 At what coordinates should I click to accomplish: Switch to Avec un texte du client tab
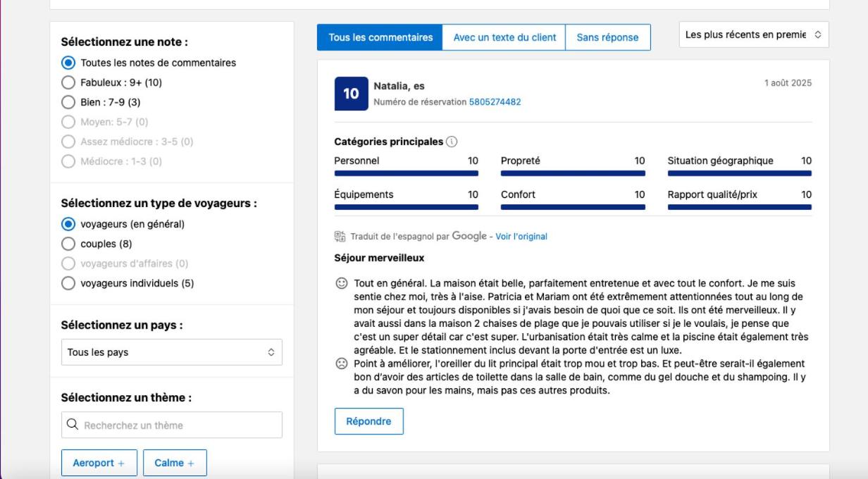point(504,37)
